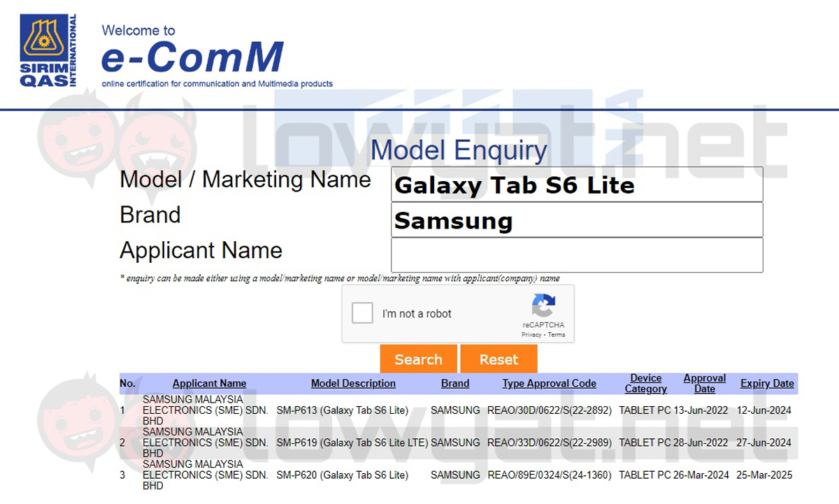Image resolution: width=839 pixels, height=504 pixels.
Task: Open the reCAPTCHA Privacy link
Action: (x=531, y=335)
